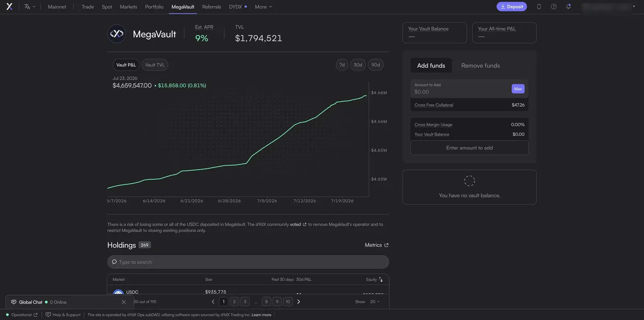Click the Global Chat bubble icon
644x320 pixels.
click(x=14, y=302)
